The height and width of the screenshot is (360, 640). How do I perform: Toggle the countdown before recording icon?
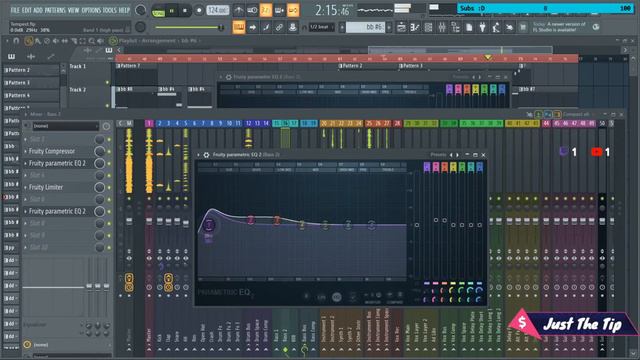(x=266, y=10)
